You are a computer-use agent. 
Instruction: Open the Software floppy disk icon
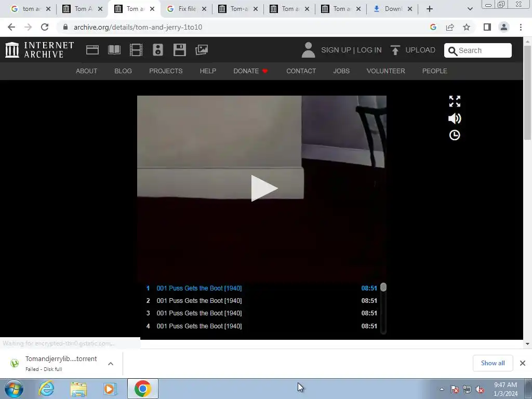pyautogui.click(x=179, y=50)
